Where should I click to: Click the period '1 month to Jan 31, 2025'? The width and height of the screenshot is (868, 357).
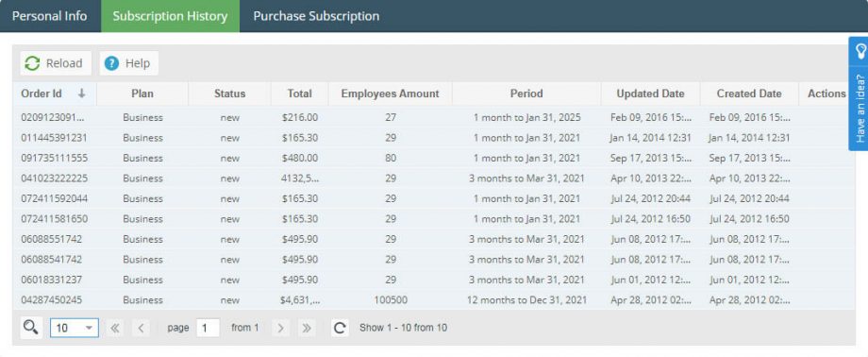point(526,117)
